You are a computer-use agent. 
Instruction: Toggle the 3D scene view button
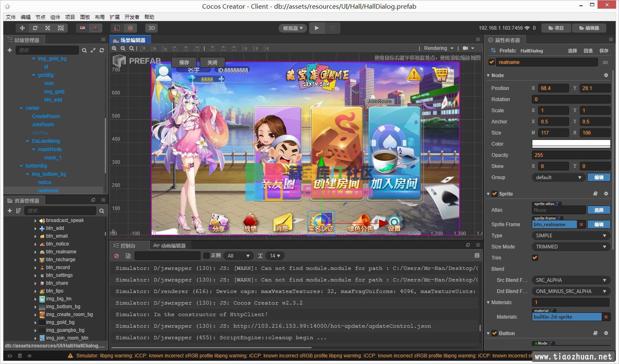(151, 28)
